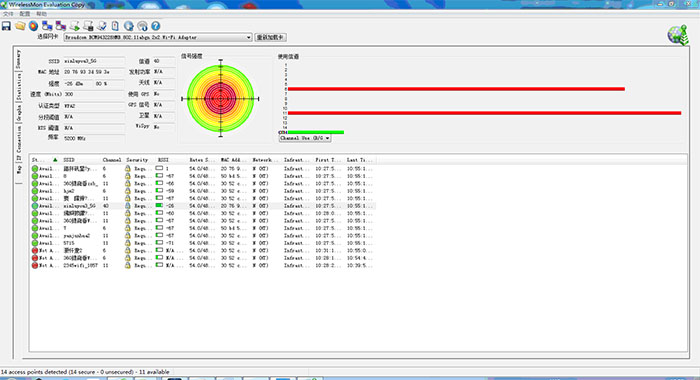Viewport: 700px width, 380px height.
Task: Sort list by MAC Address column header
Action: (234, 159)
